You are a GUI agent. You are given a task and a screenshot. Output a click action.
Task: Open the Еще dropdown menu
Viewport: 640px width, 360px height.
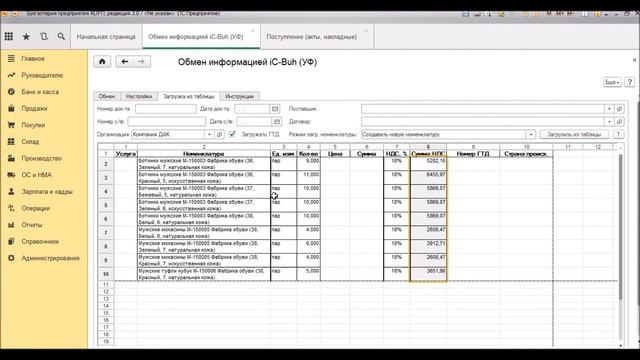click(612, 82)
